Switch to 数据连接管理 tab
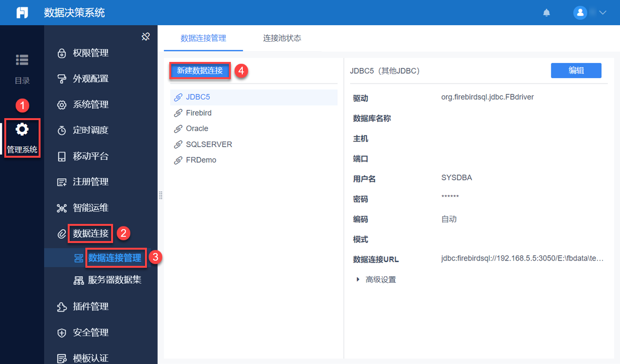This screenshot has height=364, width=620. point(203,38)
